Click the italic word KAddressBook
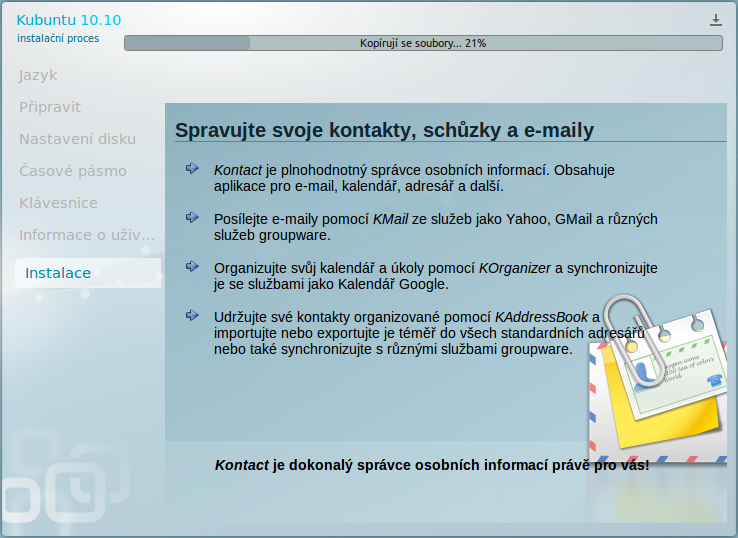 click(x=541, y=317)
